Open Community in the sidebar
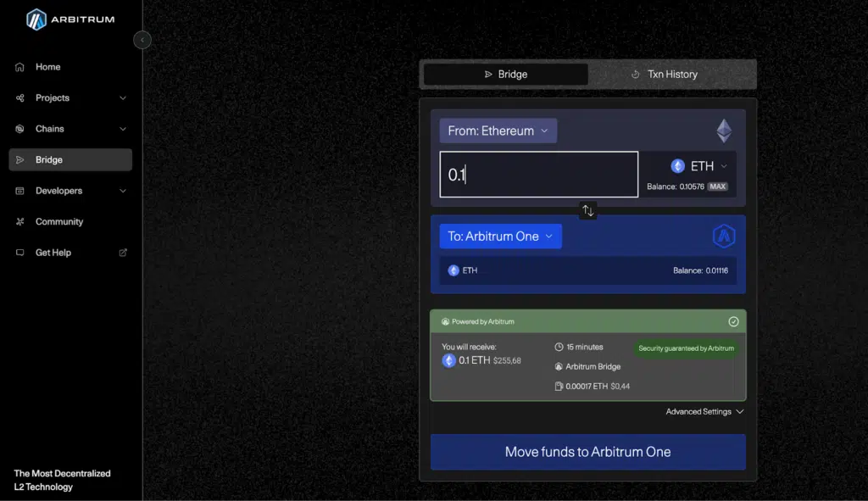The image size is (868, 501). [70, 222]
